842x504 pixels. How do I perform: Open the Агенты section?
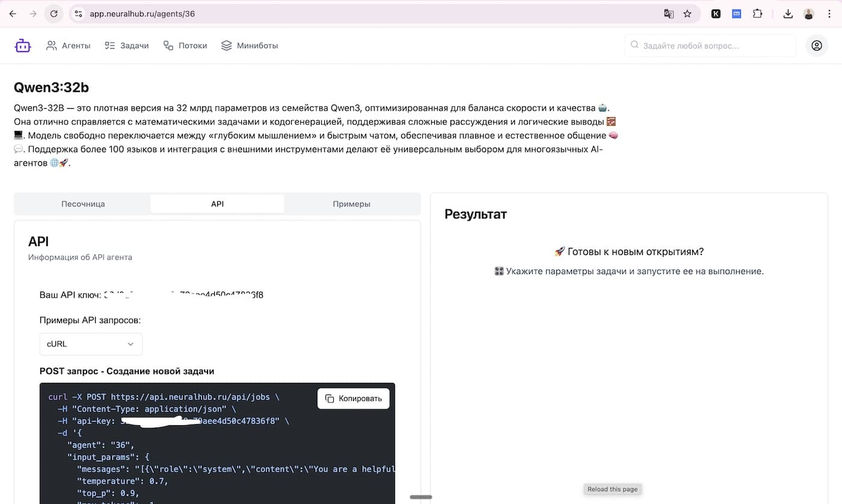pos(69,45)
